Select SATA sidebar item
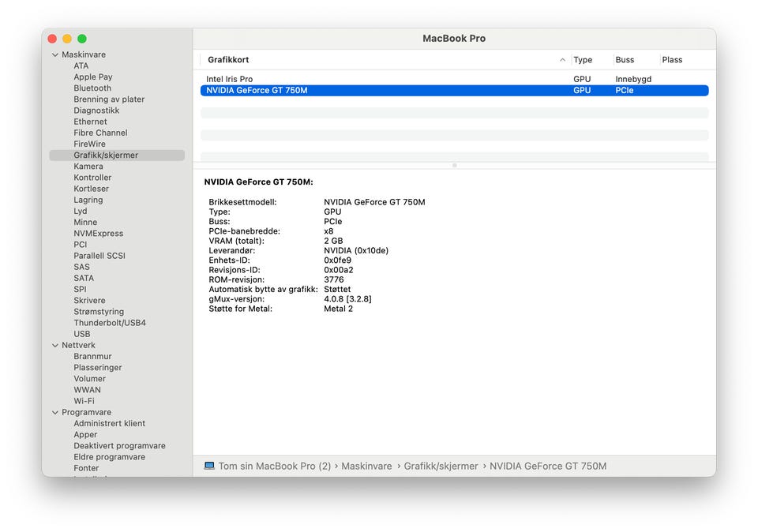Screen dimensions: 758x532 tap(84, 279)
